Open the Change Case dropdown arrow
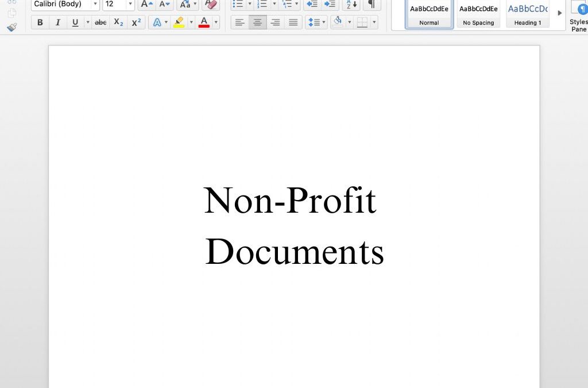 pos(195,4)
